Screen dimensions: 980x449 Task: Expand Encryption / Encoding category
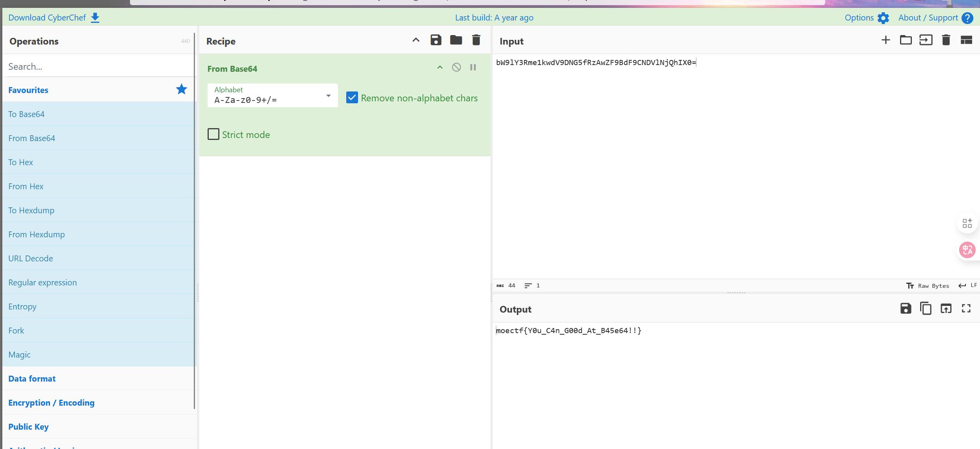pyautogui.click(x=51, y=402)
